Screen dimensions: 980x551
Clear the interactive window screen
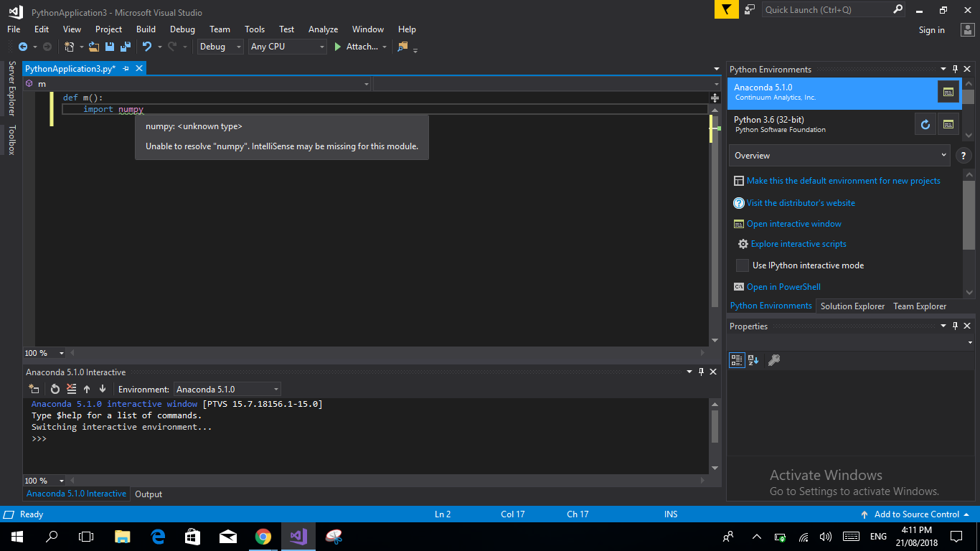[71, 388]
